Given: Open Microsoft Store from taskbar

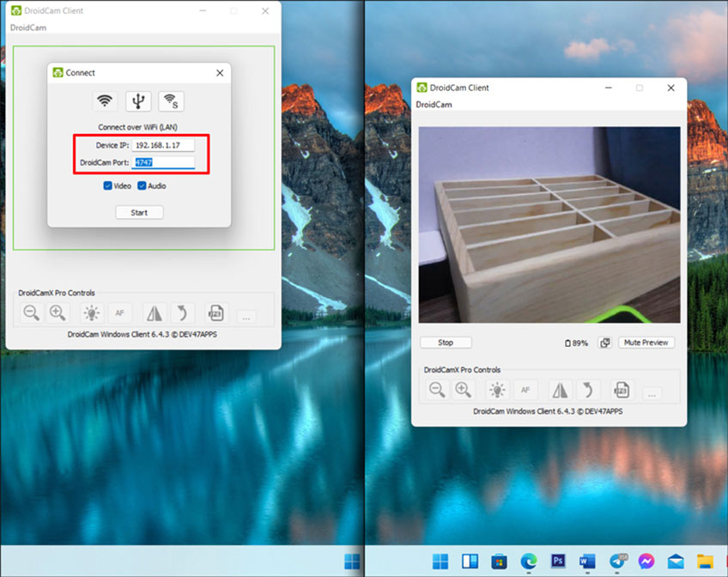Looking at the screenshot, I should [x=499, y=562].
